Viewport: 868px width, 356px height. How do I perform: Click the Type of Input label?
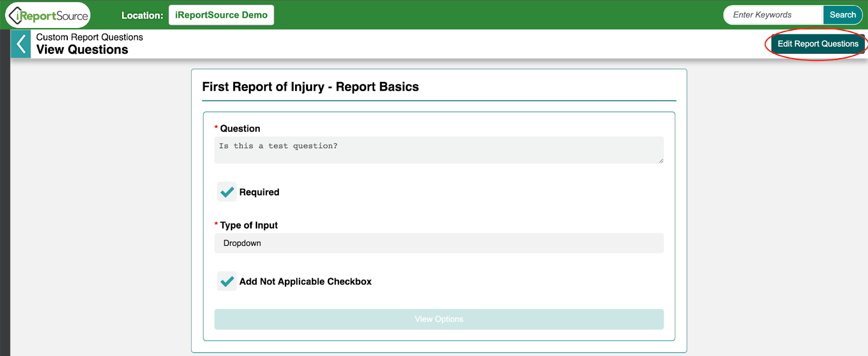[249, 225]
